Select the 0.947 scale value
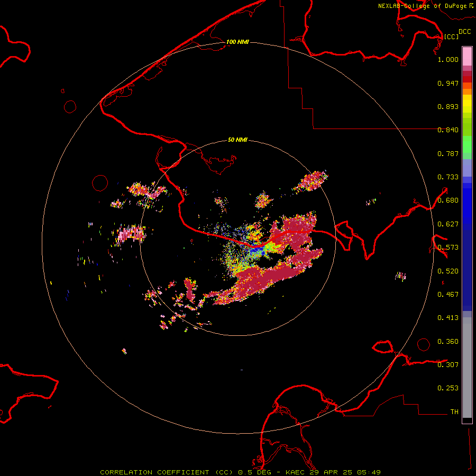 tap(448, 83)
